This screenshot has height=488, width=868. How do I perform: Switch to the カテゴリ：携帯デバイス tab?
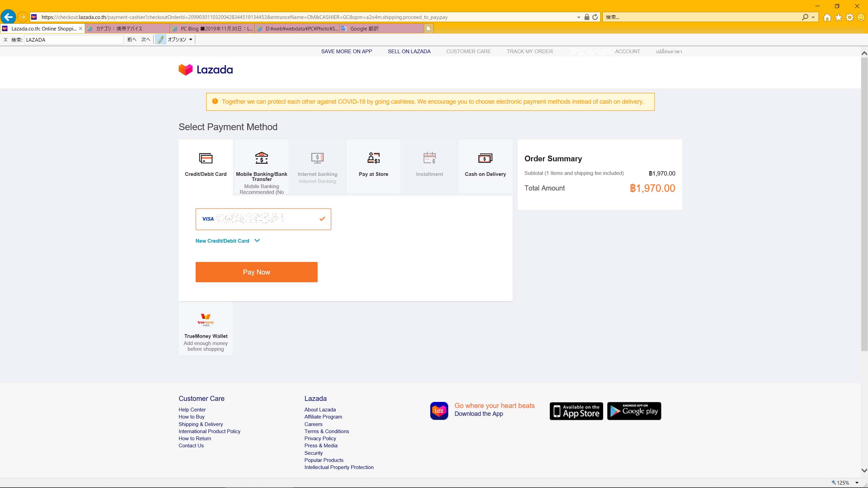127,28
